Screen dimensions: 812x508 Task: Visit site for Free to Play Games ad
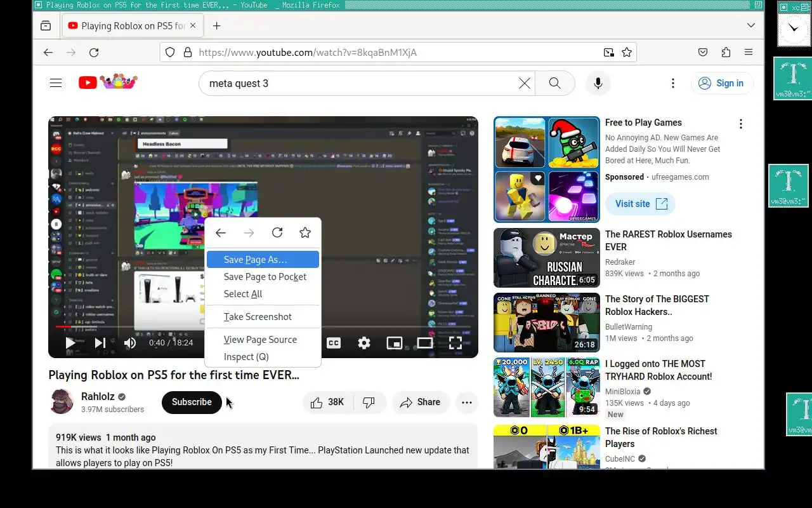pos(640,204)
